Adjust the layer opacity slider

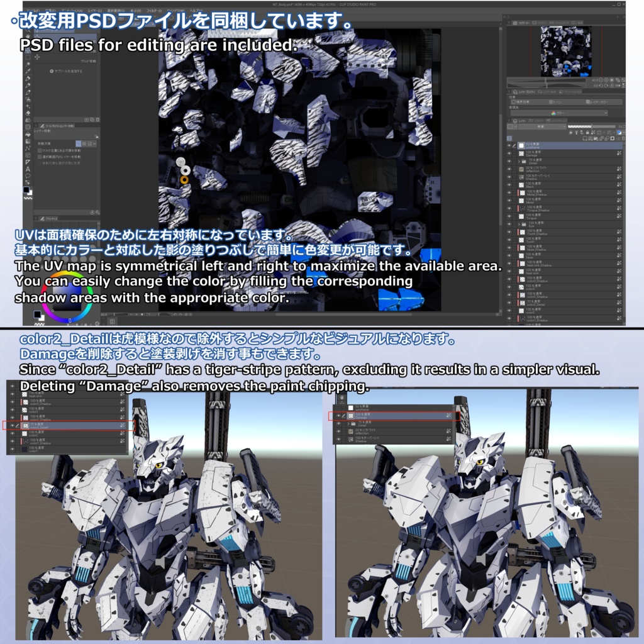[592, 126]
